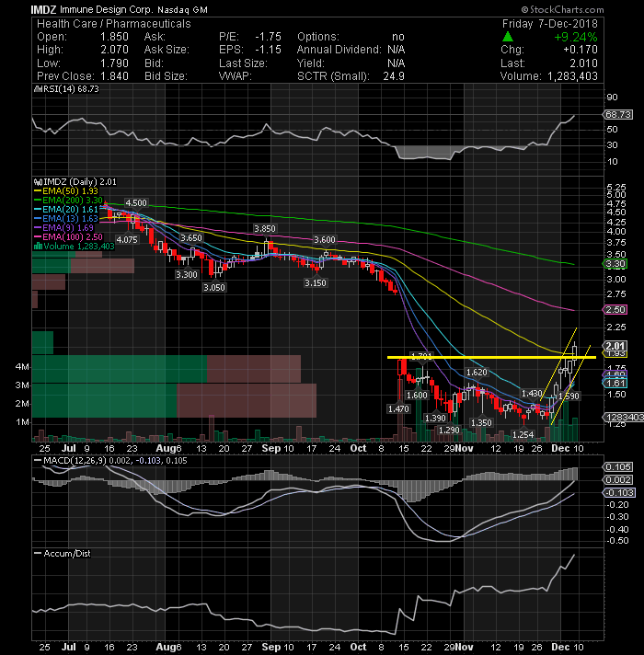Screen dimensions: 644x655
Task: Click the 68.73 RSI axis tag
Action: (617, 114)
